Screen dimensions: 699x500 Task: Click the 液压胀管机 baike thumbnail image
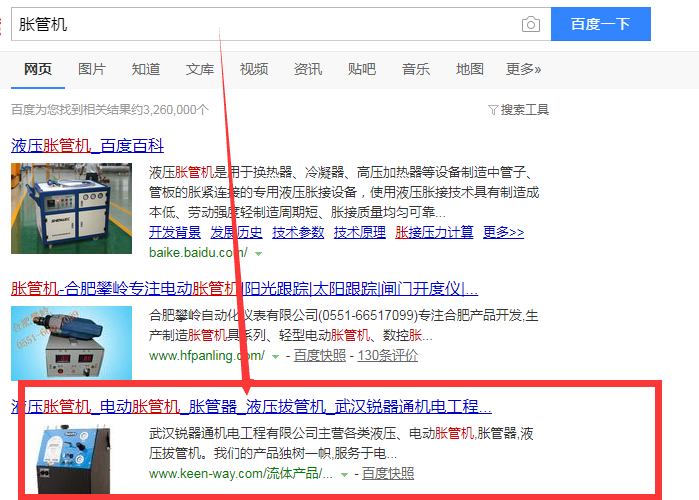click(x=71, y=208)
